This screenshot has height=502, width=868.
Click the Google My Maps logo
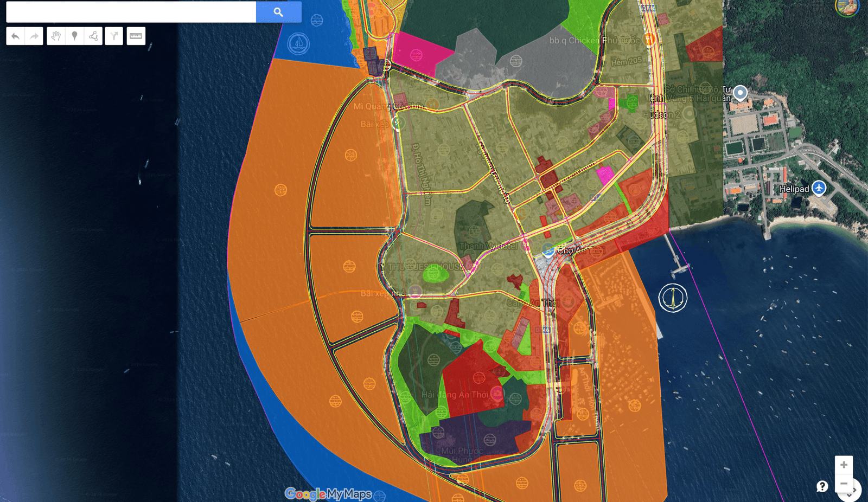[328, 494]
